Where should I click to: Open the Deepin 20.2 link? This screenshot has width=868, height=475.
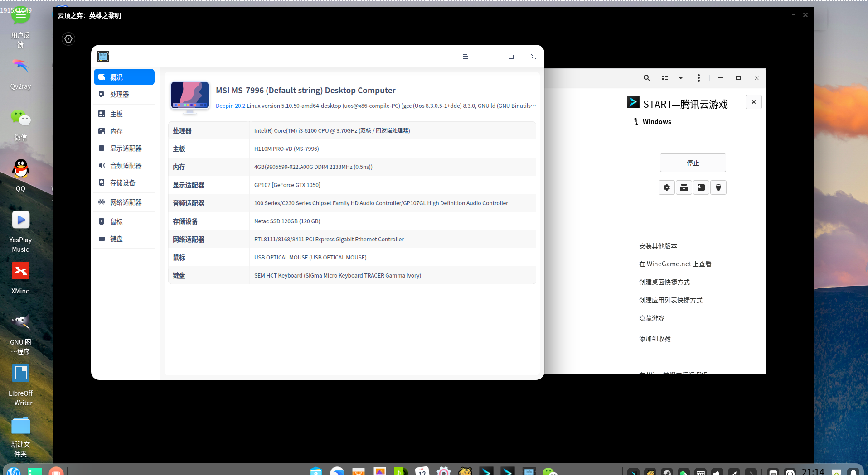coord(230,106)
